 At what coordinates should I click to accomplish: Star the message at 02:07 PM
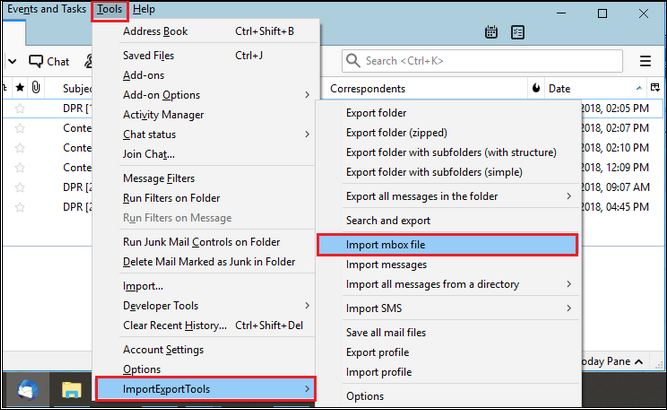[x=20, y=128]
